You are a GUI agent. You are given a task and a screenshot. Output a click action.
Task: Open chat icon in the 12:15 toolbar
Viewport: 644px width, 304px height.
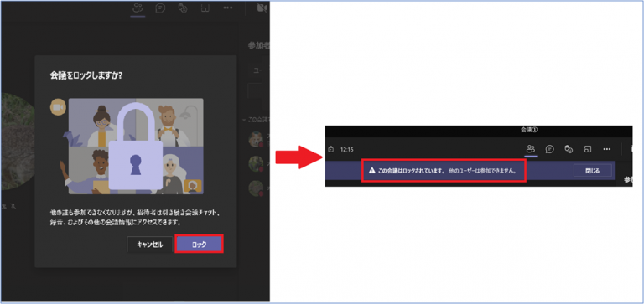550,149
